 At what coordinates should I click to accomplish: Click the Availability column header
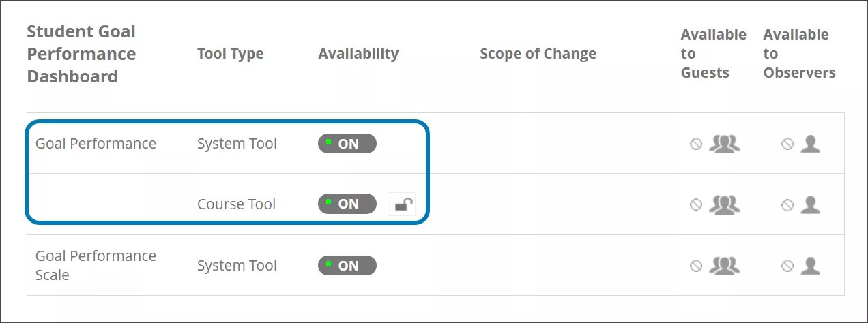point(358,54)
